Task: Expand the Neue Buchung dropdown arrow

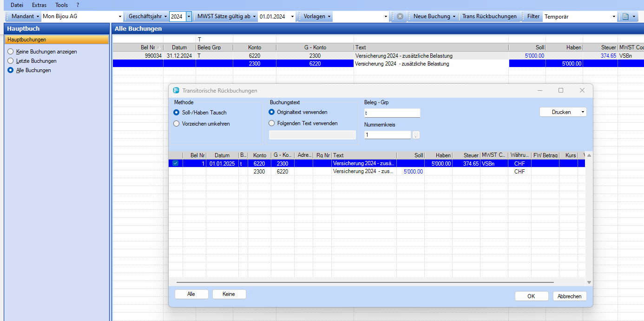Action: coord(454,16)
